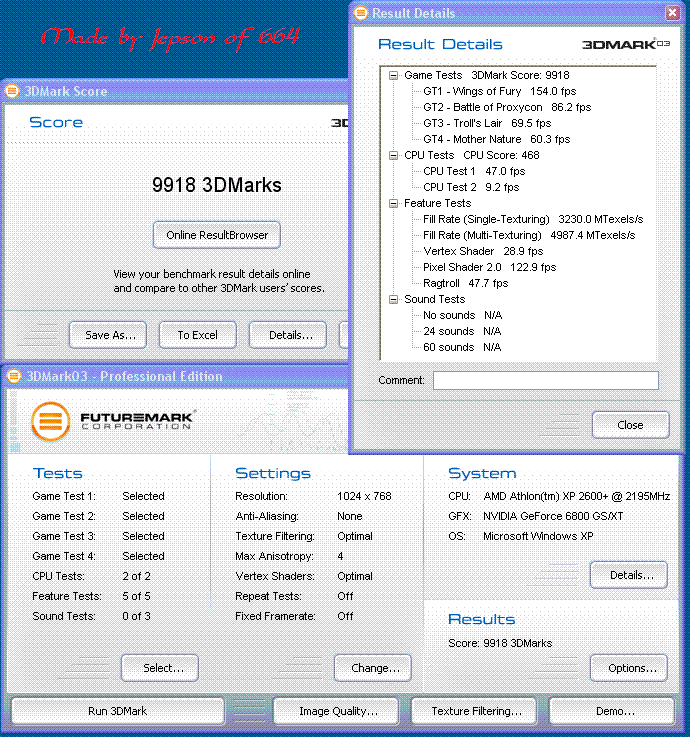Select the 24 sounds row

462,331
